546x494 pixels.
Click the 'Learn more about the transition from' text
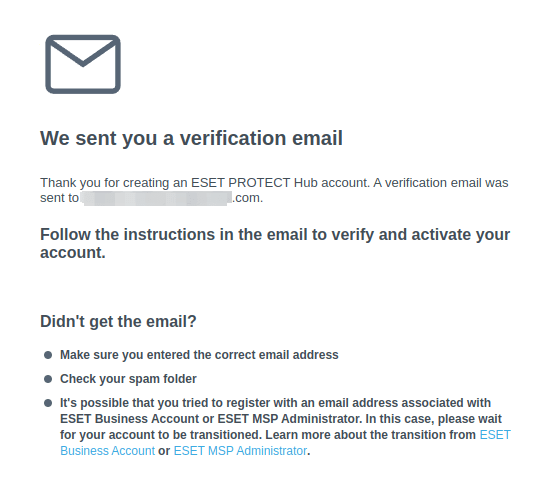click(x=371, y=435)
